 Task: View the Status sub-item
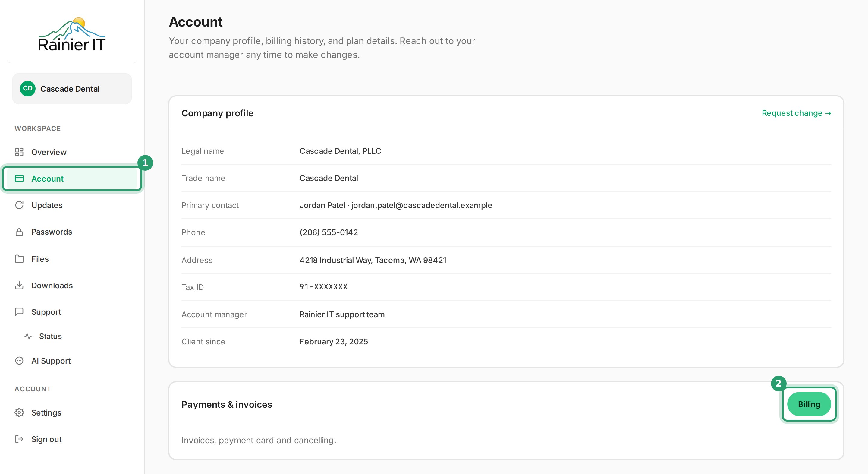tap(76, 336)
